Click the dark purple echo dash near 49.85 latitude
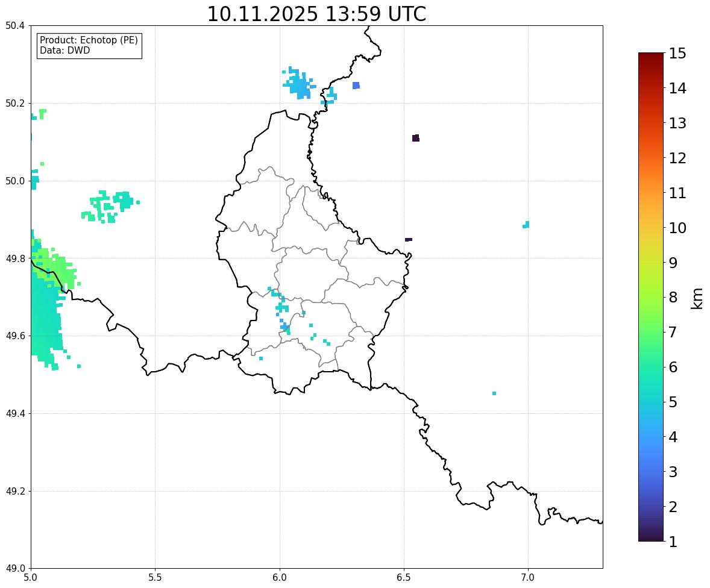Viewport: 710px width, 588px height. [409, 239]
